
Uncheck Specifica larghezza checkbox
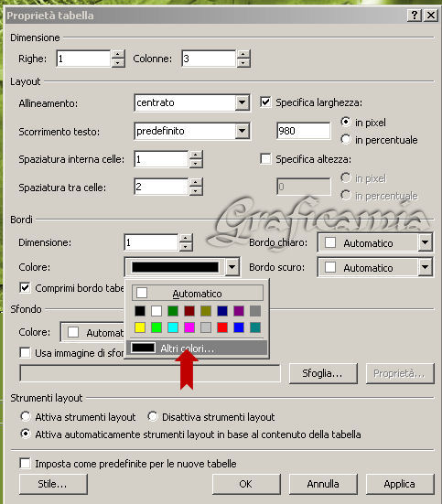[x=265, y=102]
